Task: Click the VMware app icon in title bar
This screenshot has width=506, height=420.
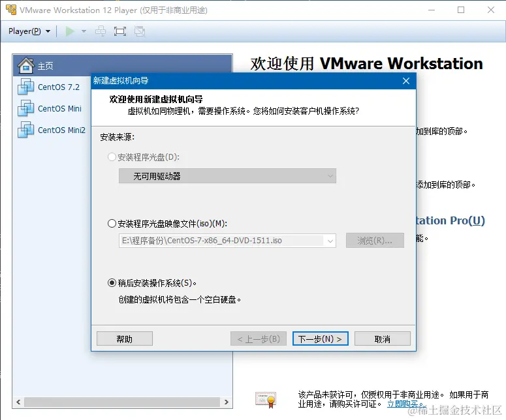Action: (x=11, y=10)
